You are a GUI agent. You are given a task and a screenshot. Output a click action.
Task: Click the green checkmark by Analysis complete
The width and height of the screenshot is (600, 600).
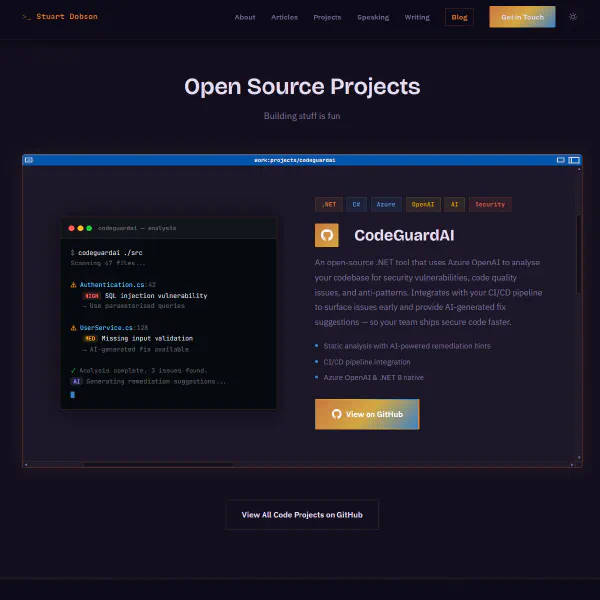tap(73, 370)
